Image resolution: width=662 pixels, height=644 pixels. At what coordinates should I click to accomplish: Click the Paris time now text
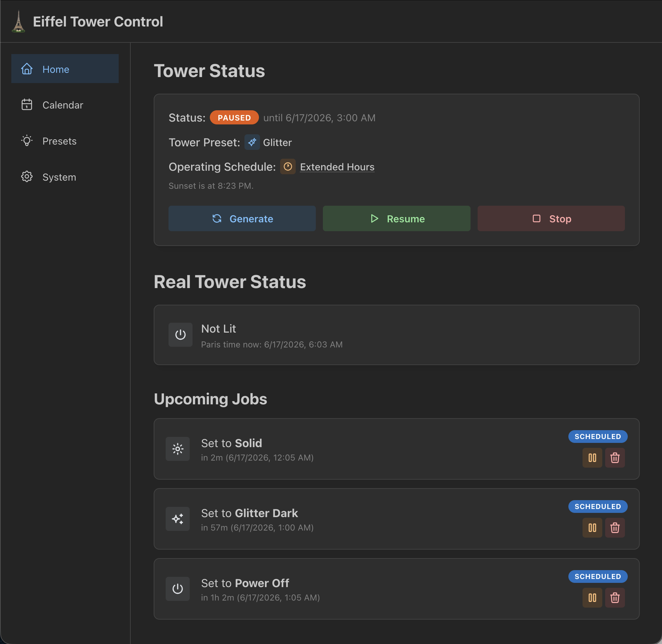(x=272, y=345)
